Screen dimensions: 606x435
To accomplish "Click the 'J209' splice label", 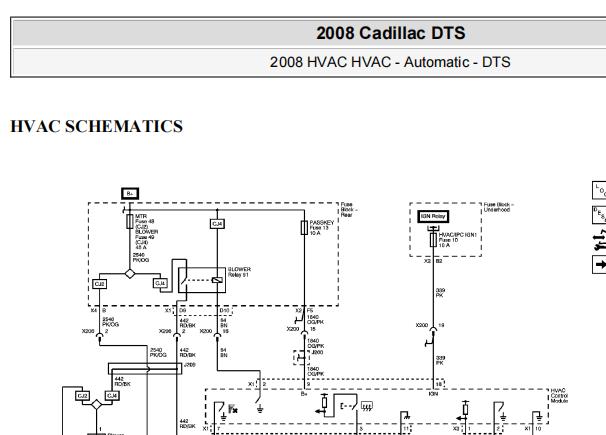I will point(190,365).
